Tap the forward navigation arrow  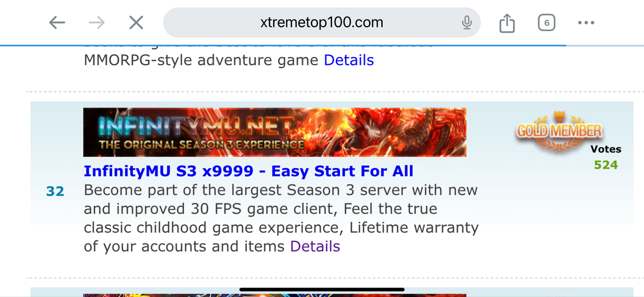[97, 23]
